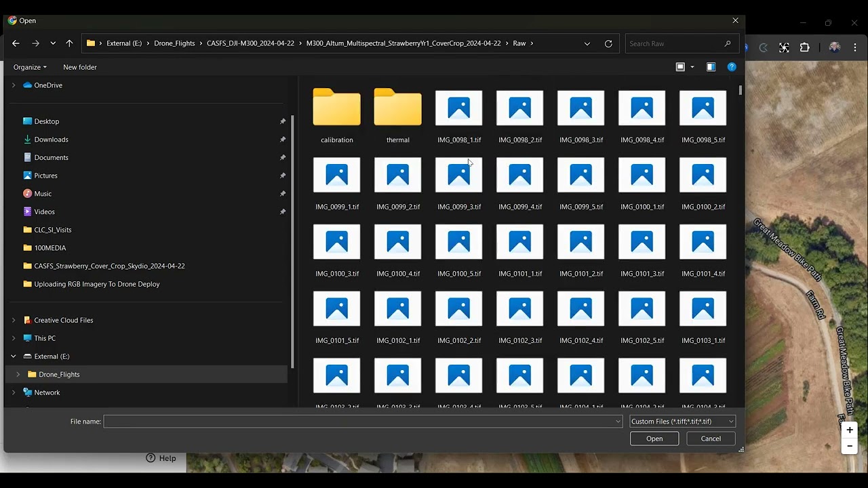The height and width of the screenshot is (488, 868).
Task: Go up one folder level
Action: 69,43
